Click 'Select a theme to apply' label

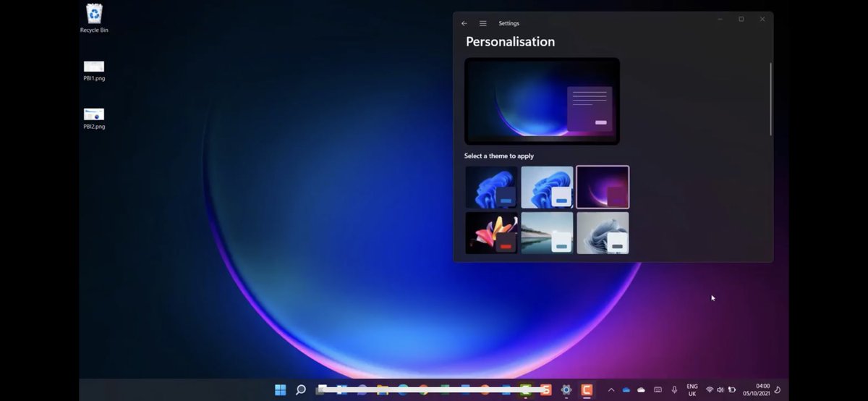[499, 156]
